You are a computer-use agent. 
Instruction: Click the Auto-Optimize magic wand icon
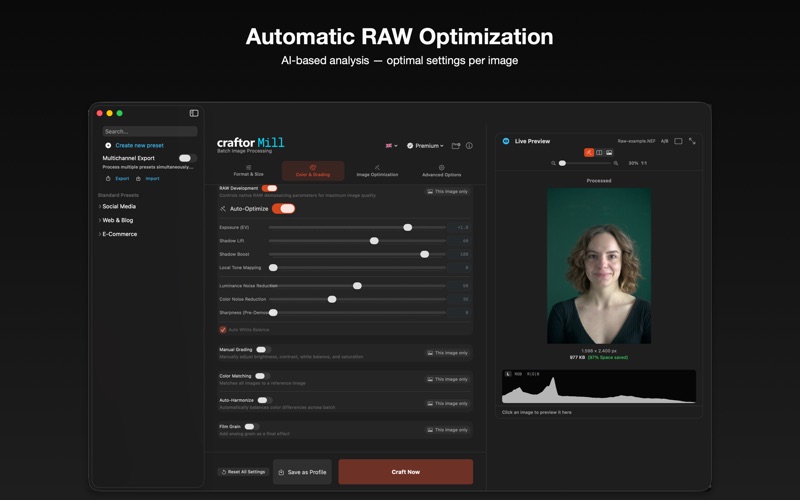[223, 209]
